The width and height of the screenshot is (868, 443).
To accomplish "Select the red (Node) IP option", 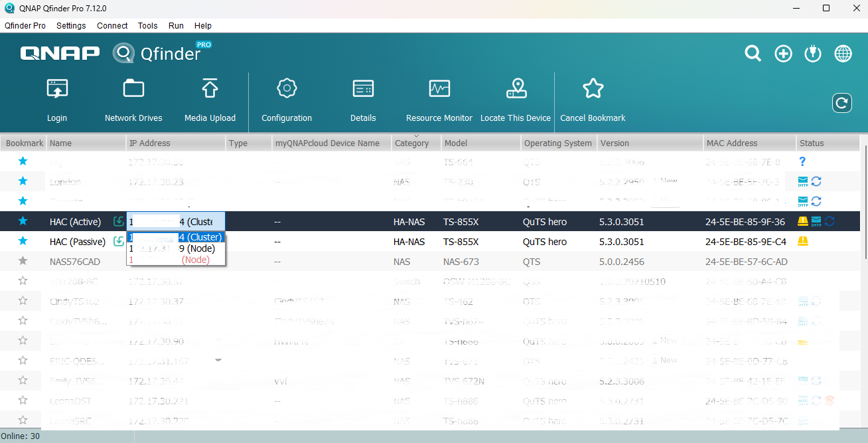I will coord(176,260).
